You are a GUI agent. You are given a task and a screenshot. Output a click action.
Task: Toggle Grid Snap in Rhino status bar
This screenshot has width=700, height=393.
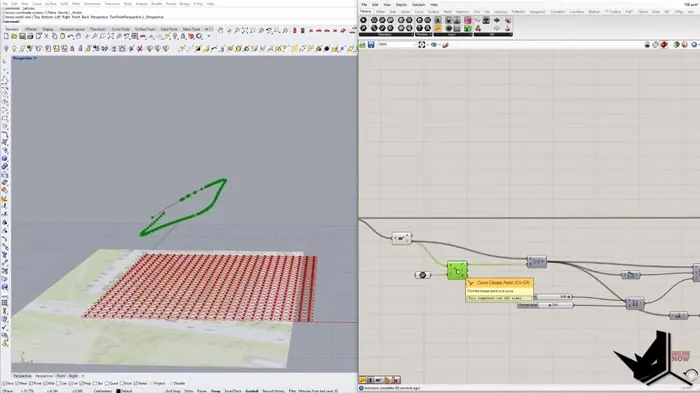pos(173,391)
